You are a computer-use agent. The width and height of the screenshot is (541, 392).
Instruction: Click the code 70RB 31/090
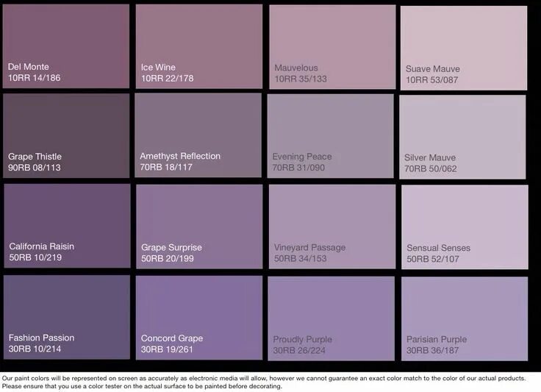298,168
